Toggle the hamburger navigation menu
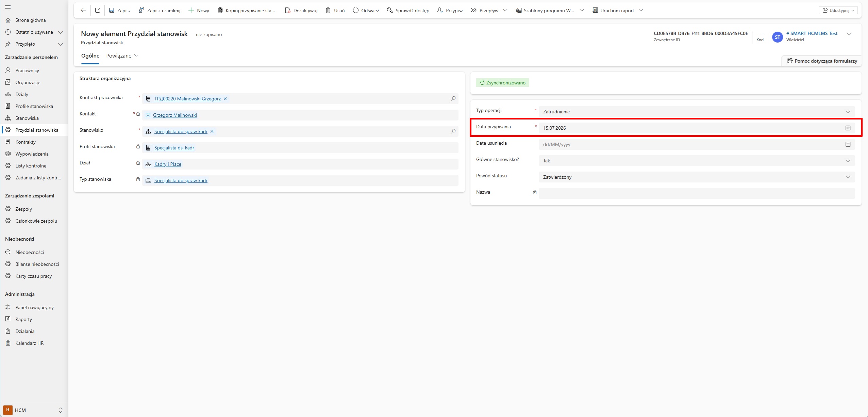This screenshot has height=417, width=868. point(8,7)
